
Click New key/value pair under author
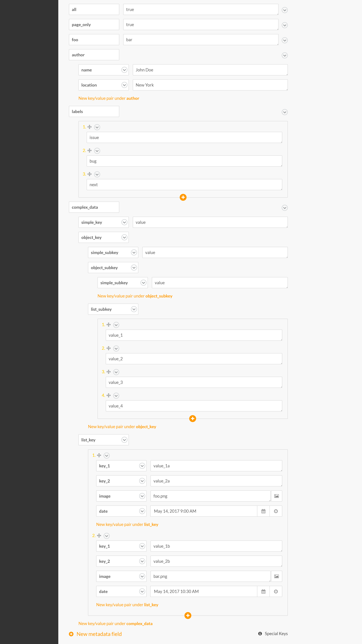coord(109,98)
